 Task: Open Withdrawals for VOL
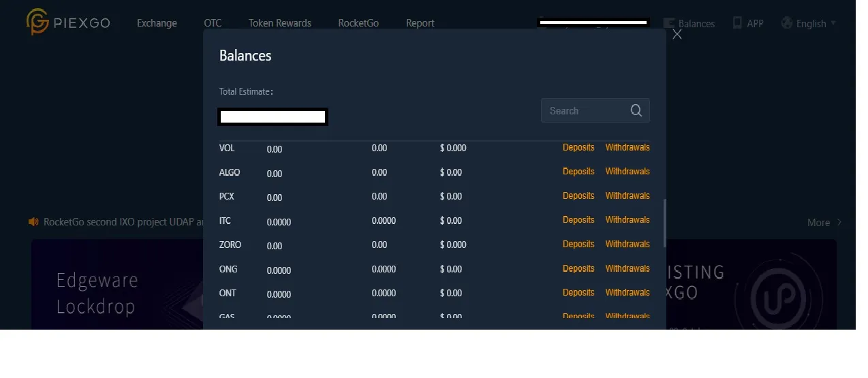point(627,147)
